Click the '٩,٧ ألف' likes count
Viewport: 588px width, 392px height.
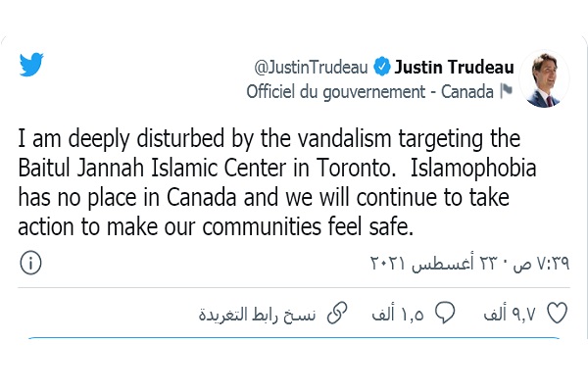[511, 315]
